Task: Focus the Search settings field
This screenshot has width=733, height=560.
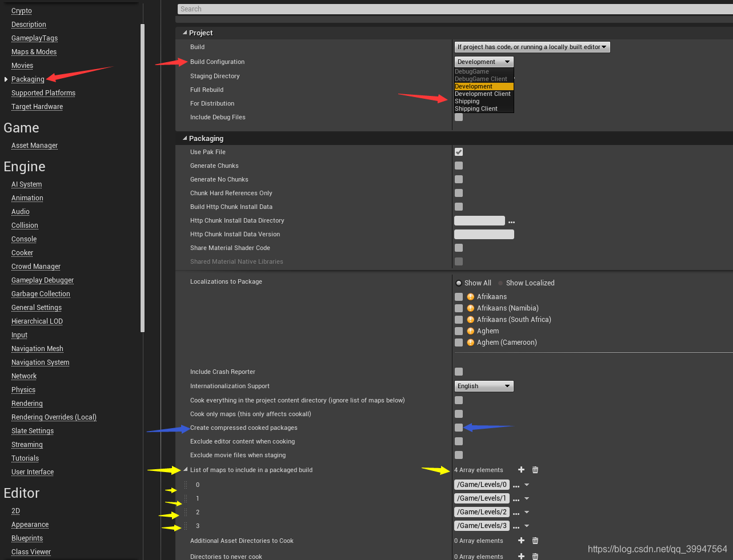Action: [x=455, y=9]
